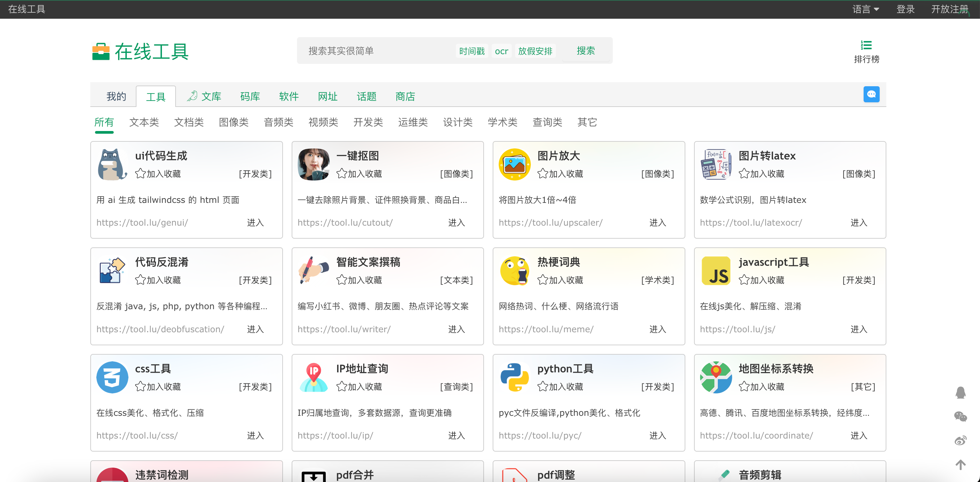Click the WeChat share icon
980x482 pixels.
(x=960, y=416)
